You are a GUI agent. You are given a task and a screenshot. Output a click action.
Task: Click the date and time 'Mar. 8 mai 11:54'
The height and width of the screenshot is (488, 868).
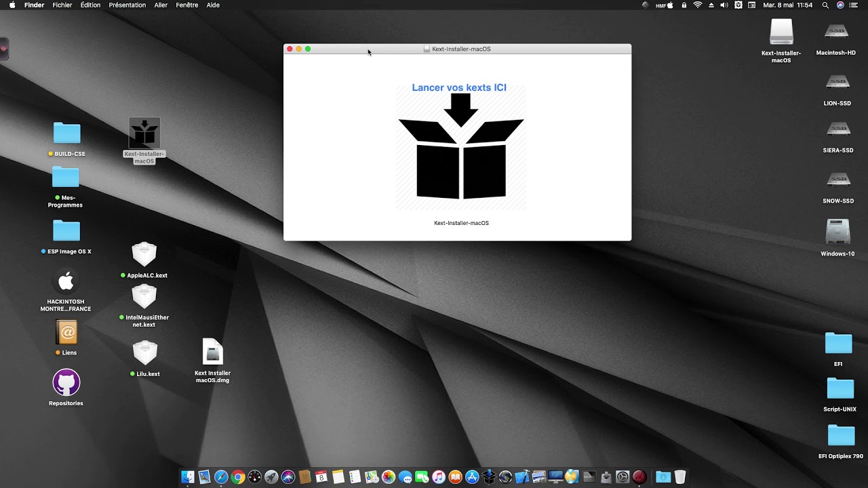pyautogui.click(x=787, y=5)
